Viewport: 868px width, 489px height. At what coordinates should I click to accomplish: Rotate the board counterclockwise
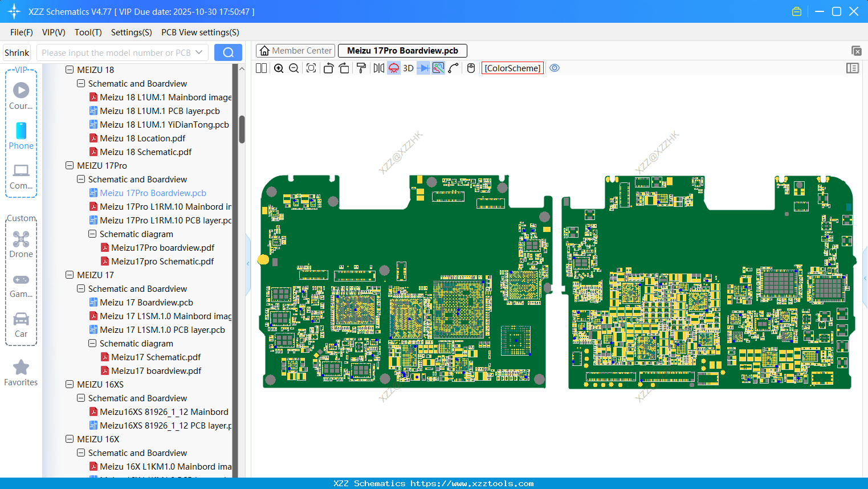coord(328,68)
